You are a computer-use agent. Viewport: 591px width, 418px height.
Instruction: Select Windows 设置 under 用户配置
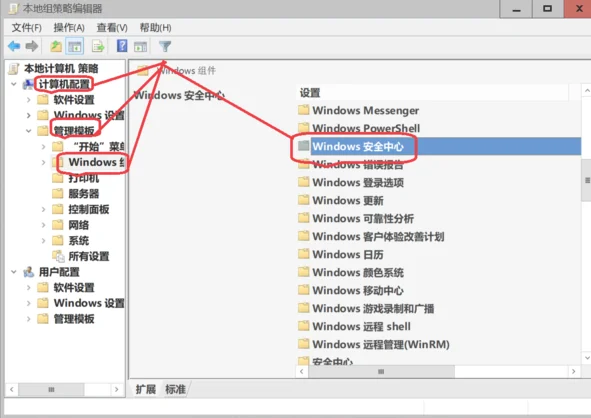(89, 303)
